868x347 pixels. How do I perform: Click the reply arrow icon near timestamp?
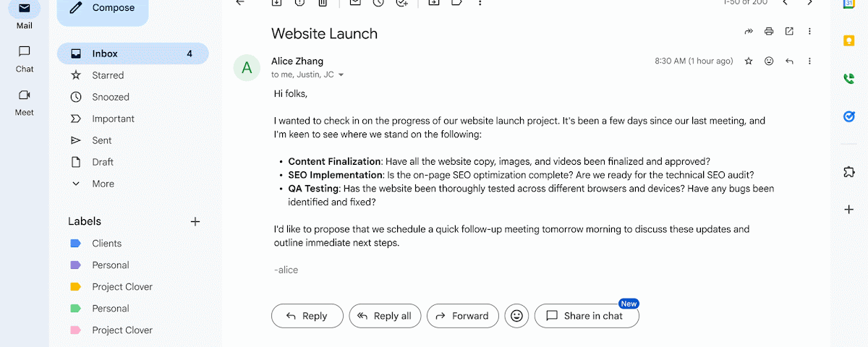[789, 61]
